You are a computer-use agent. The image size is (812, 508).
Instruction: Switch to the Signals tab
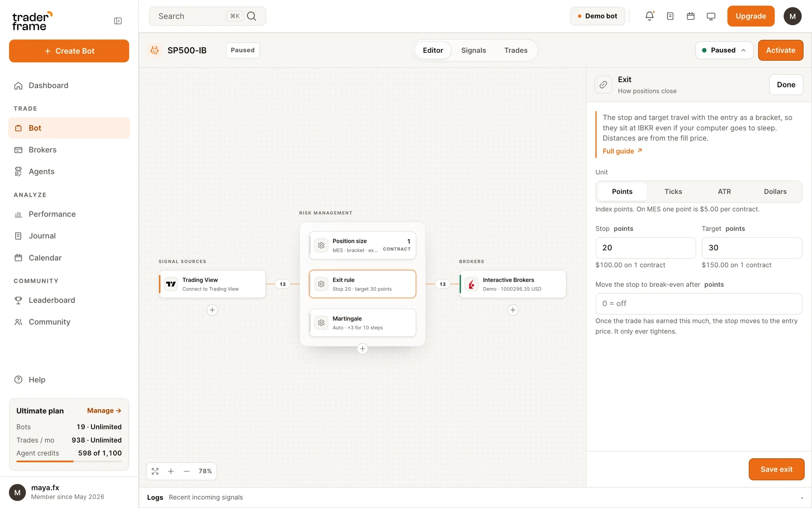(x=473, y=50)
